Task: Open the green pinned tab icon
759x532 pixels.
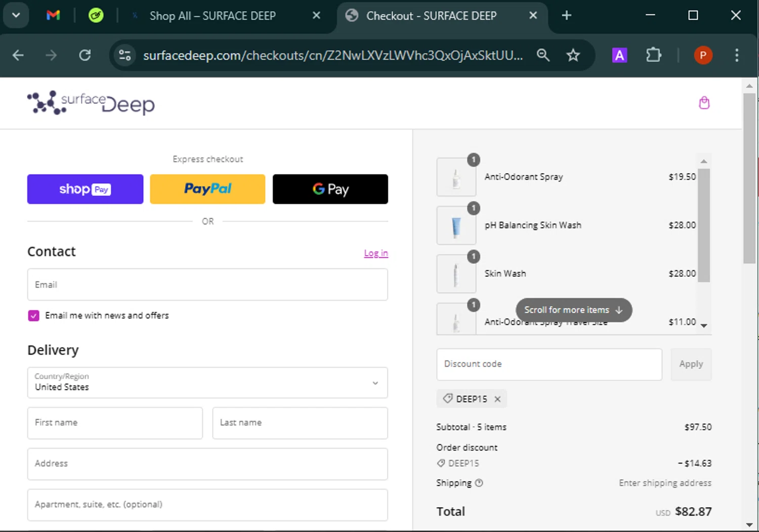Action: (96, 15)
